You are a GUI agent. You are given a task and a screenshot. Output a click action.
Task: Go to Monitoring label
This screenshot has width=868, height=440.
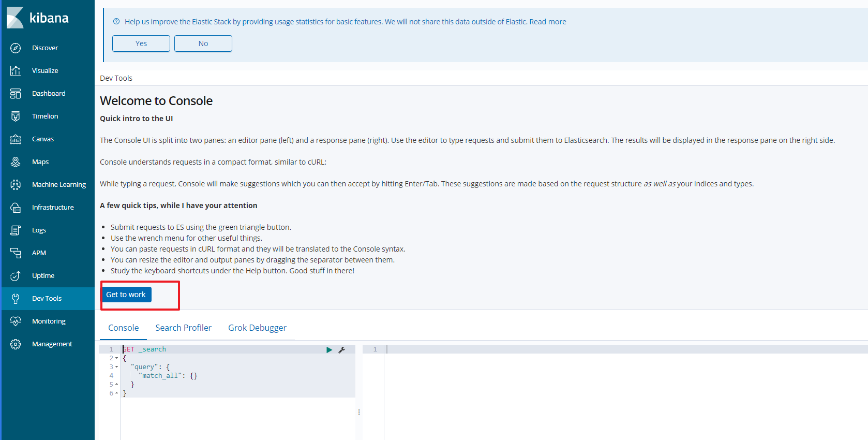[x=49, y=321]
